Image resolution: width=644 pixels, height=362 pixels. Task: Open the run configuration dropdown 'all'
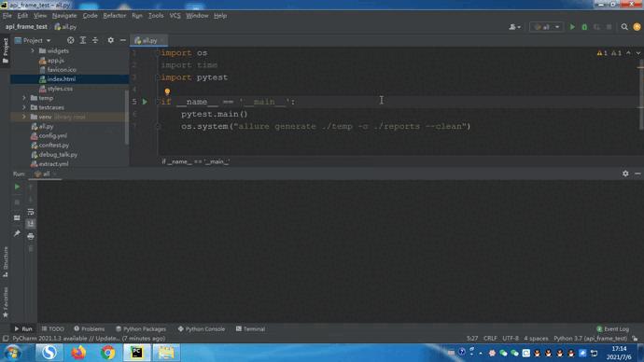546,27
